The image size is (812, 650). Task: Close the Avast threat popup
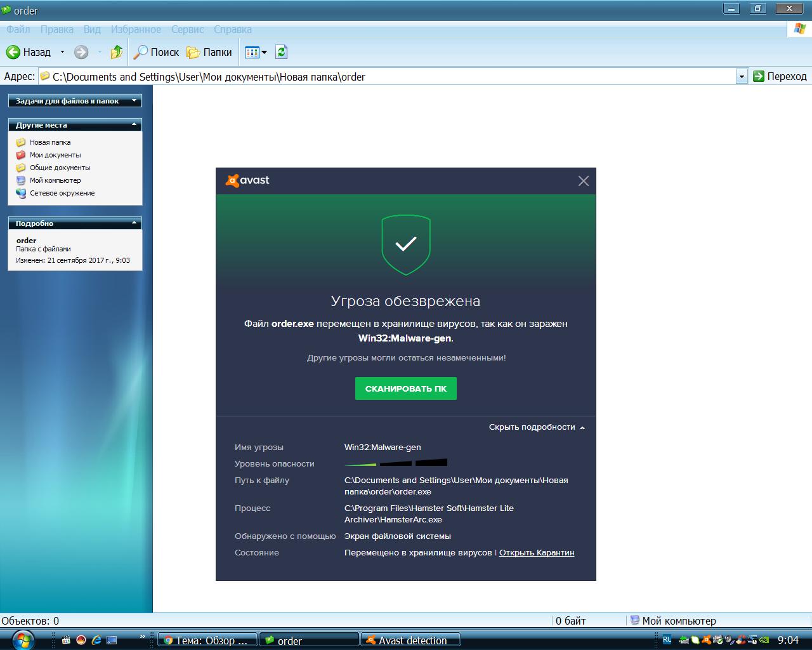pos(584,181)
